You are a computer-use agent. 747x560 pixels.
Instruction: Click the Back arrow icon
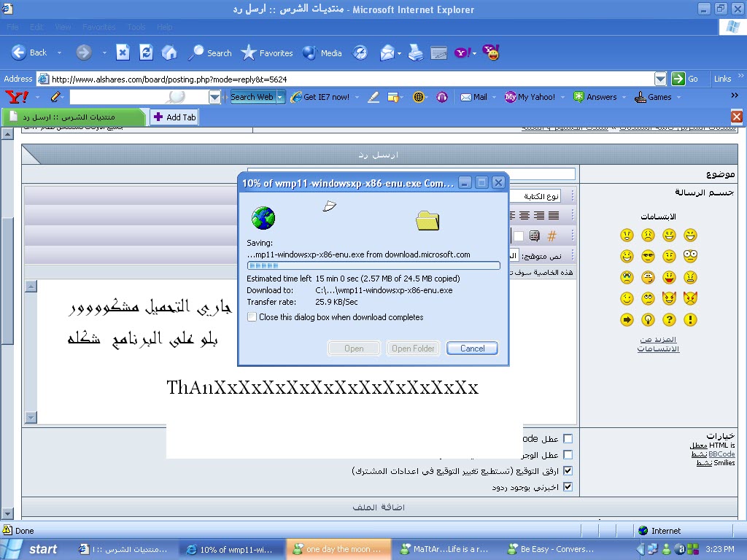[x=18, y=52]
